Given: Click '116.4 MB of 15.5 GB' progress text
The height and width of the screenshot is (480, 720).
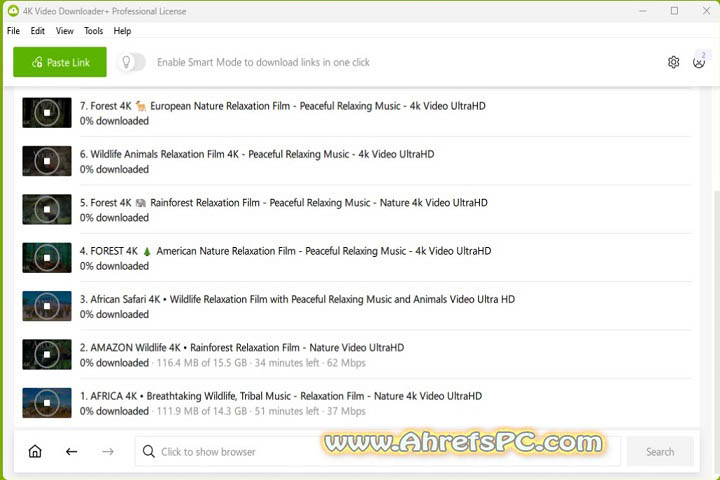Looking at the screenshot, I should [202, 363].
